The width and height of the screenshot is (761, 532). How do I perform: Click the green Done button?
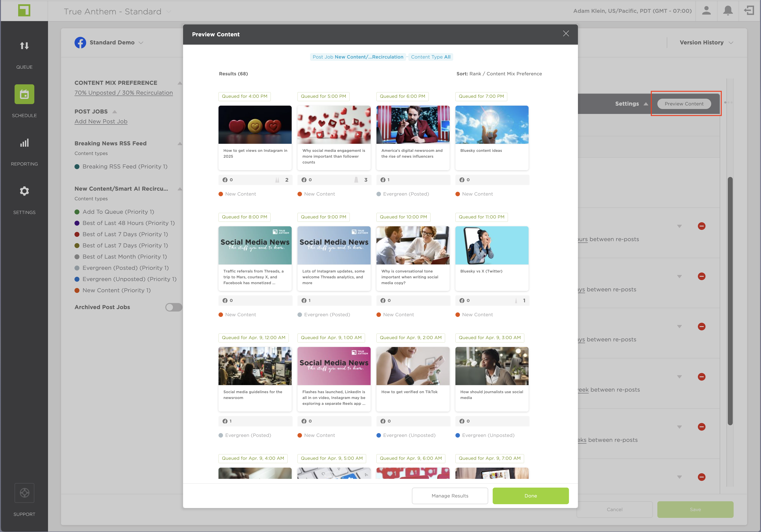point(531,496)
